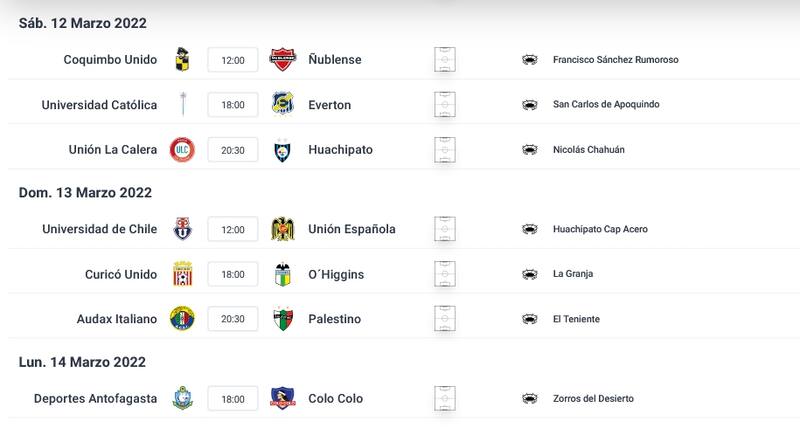Select the Francisco Sánchez Rumoroso stadium name
This screenshot has width=800, height=428.
[x=615, y=60]
